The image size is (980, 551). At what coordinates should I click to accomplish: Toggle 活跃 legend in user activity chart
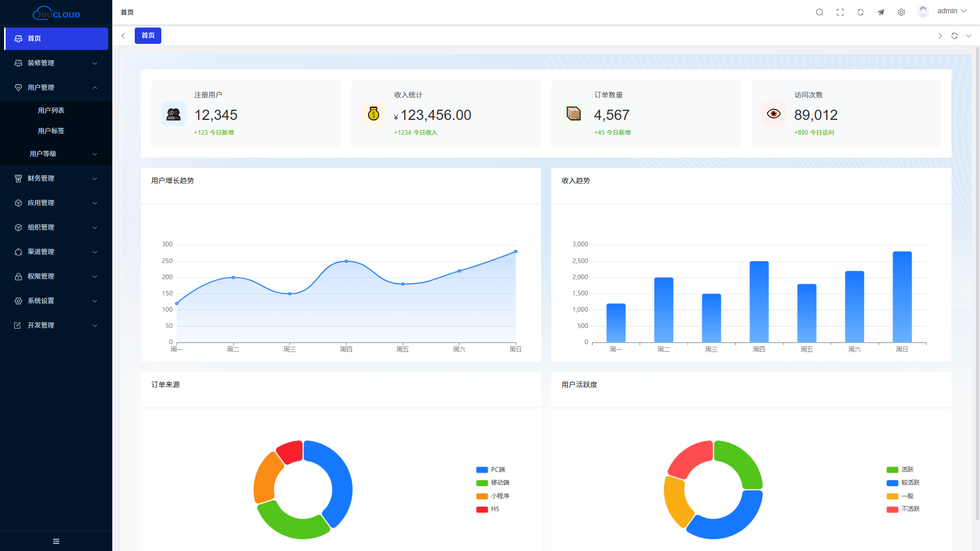click(900, 469)
